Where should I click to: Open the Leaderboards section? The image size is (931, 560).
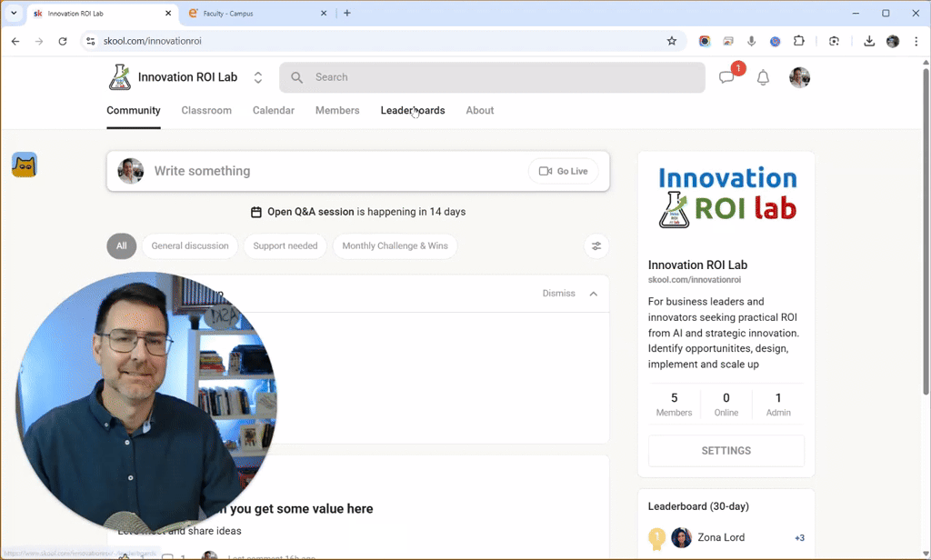(413, 110)
